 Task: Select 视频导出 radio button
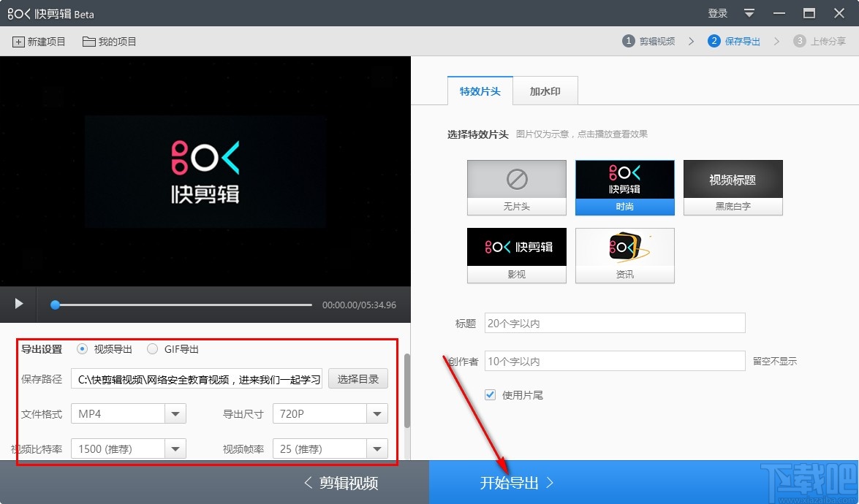click(82, 348)
